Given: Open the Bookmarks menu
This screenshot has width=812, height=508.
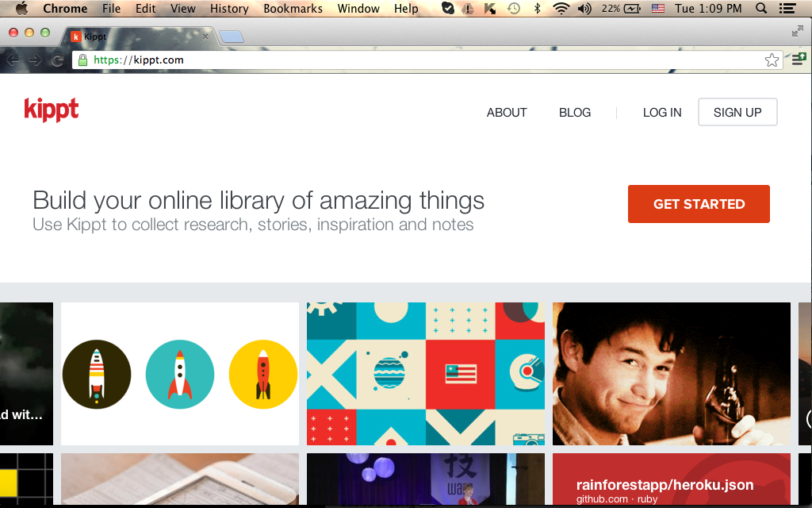Looking at the screenshot, I should pyautogui.click(x=293, y=8).
